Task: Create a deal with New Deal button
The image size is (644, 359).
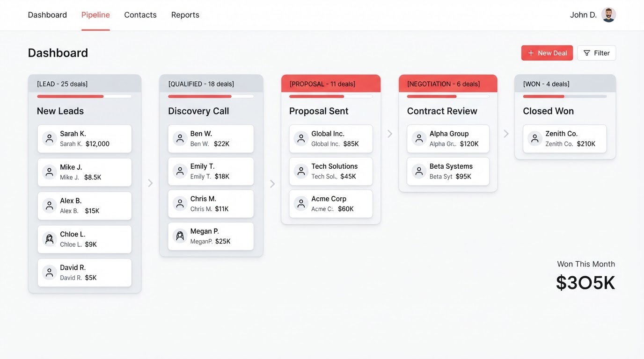Action: 547,53
